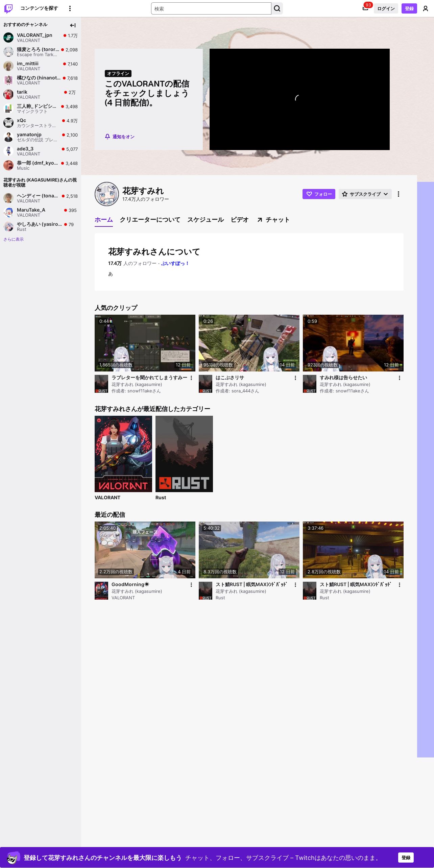The width and height of the screenshot is (434, 868).
Task: Open the サブスクライブ dropdown
Action: tap(365, 194)
